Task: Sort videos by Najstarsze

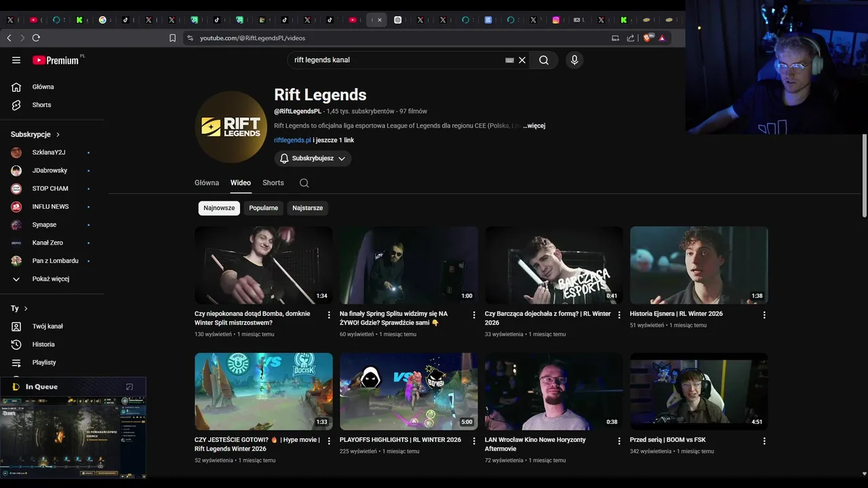Action: coord(307,208)
